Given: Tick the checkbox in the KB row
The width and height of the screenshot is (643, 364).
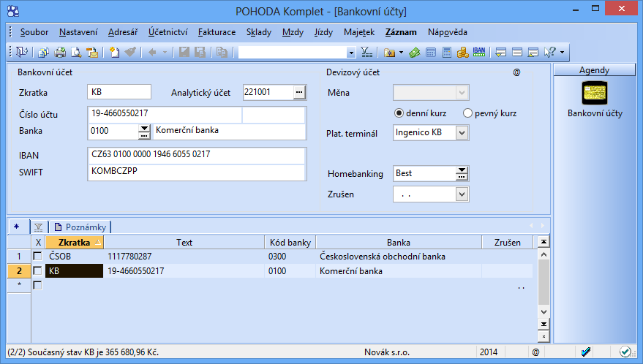Looking at the screenshot, I should pyautogui.click(x=37, y=270).
